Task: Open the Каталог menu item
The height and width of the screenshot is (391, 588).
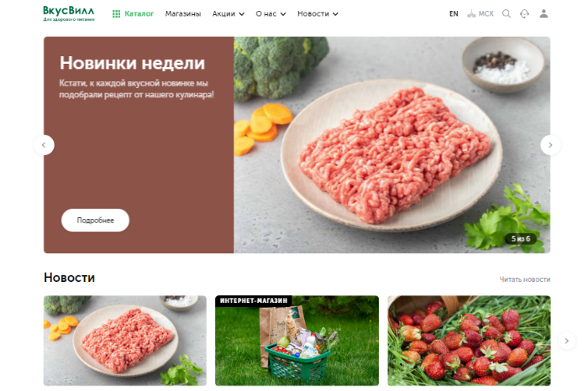Action: pyautogui.click(x=139, y=14)
